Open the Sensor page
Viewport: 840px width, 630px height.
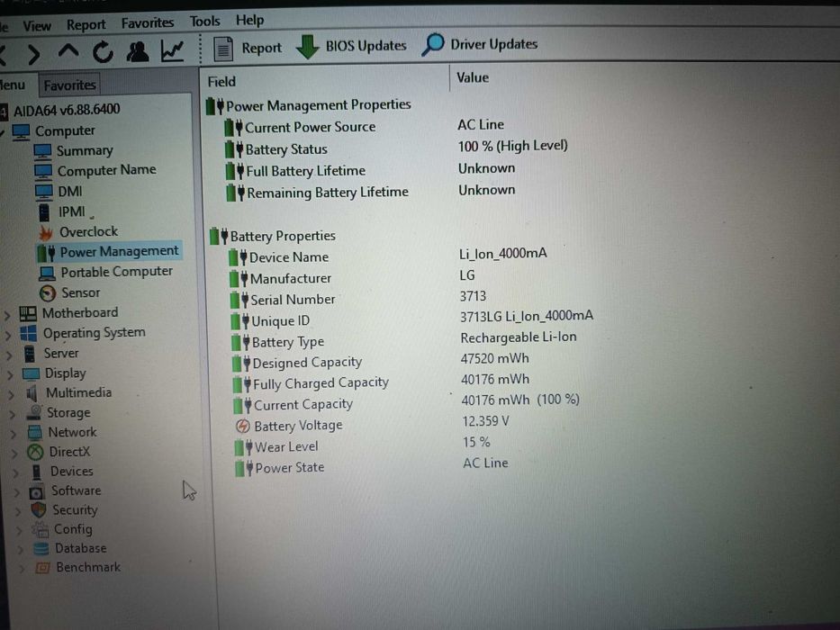[69, 292]
